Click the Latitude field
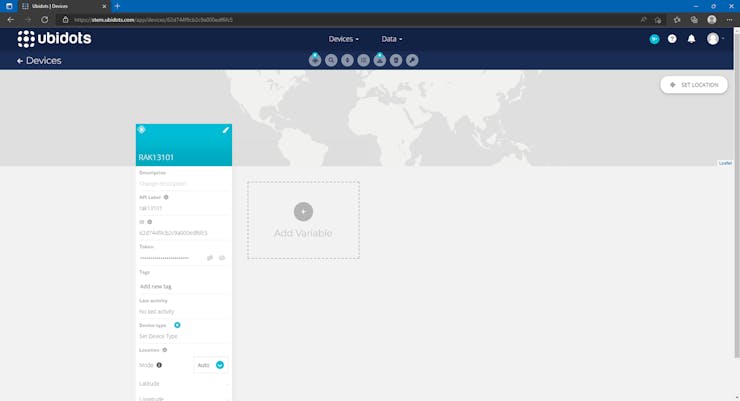The image size is (740, 401). 183,384
